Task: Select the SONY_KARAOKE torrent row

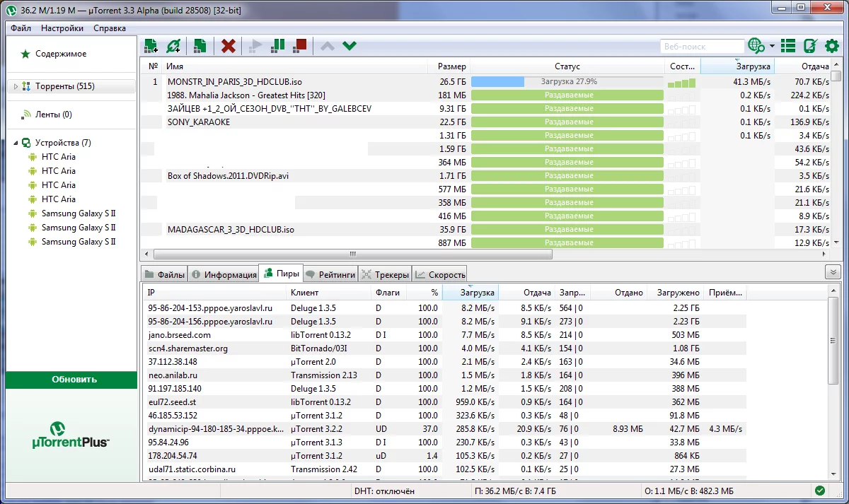Action: pyautogui.click(x=198, y=122)
